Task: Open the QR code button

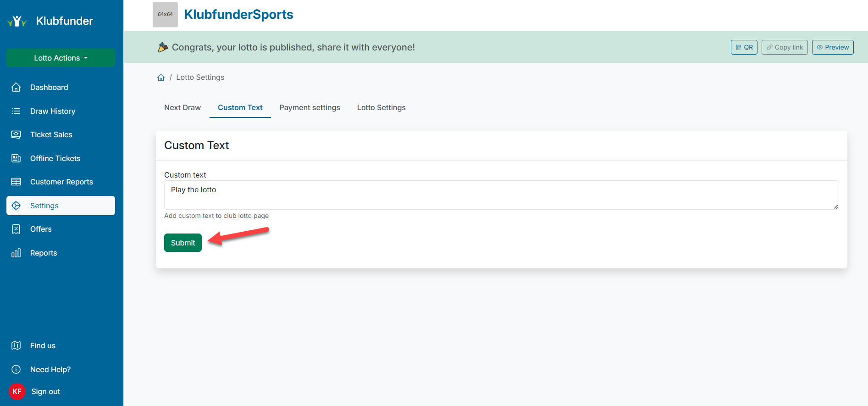Action: [744, 47]
